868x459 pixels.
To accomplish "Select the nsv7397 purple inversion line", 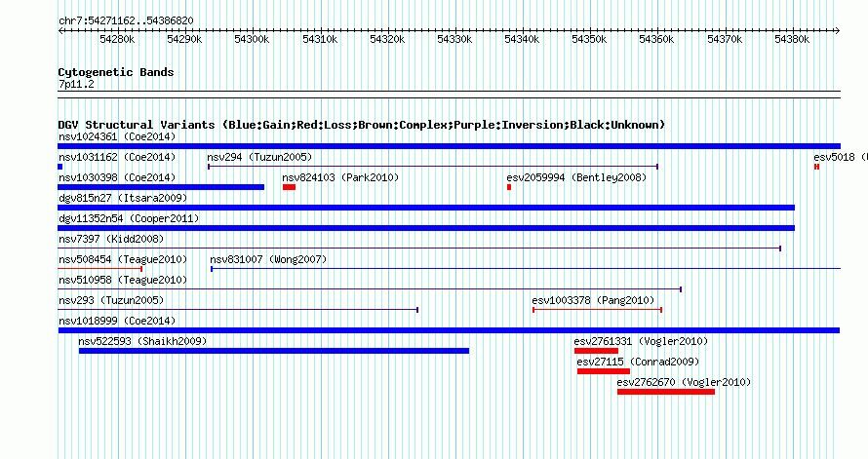I will [x=419, y=249].
